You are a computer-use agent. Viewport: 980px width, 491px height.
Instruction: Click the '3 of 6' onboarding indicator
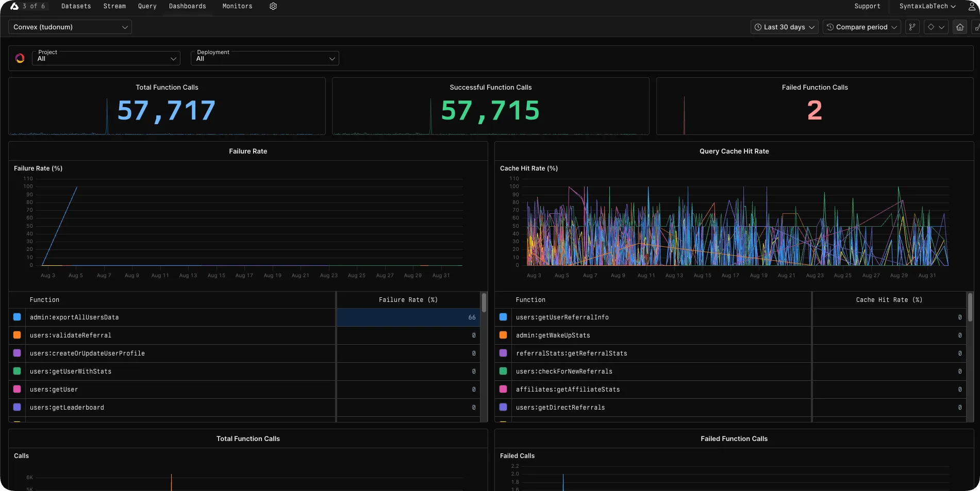point(34,6)
